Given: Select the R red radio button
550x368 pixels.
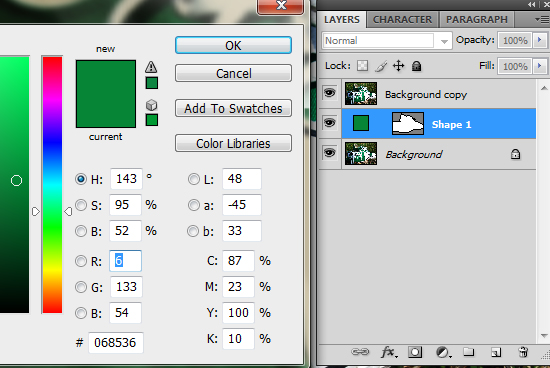Looking at the screenshot, I should point(81,261).
